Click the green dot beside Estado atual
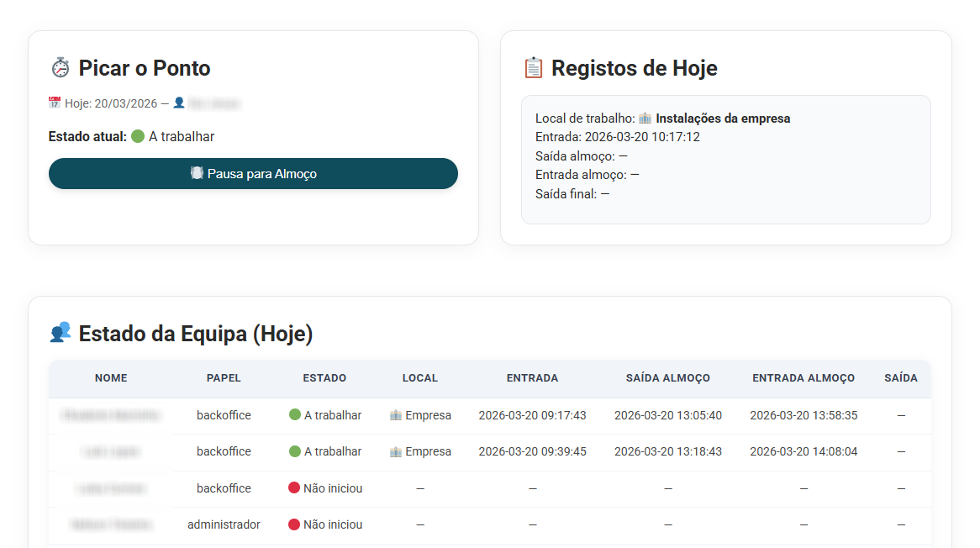 point(139,136)
